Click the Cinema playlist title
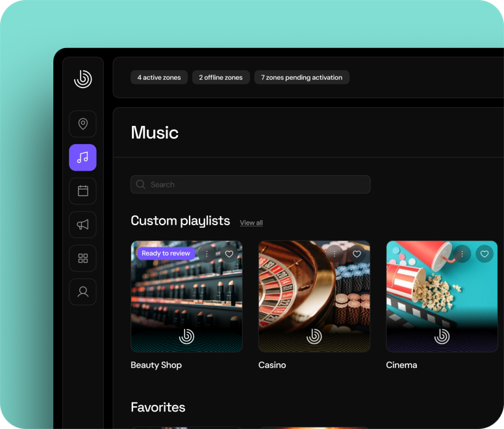Viewport: 504px width, 429px height. (x=401, y=365)
